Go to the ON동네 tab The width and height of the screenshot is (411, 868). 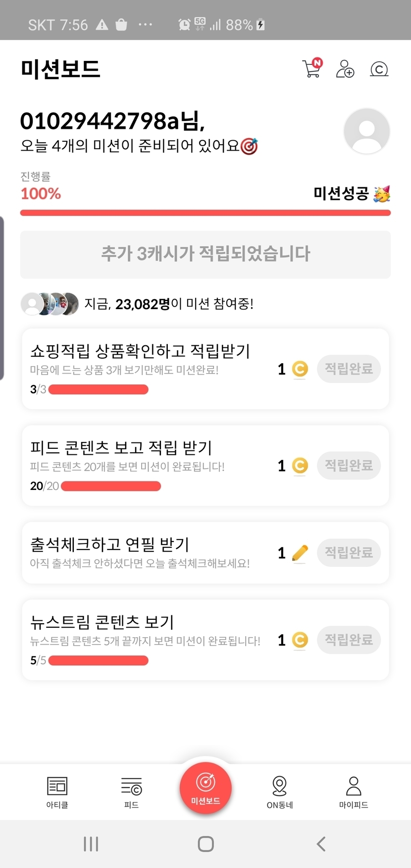pos(280,792)
